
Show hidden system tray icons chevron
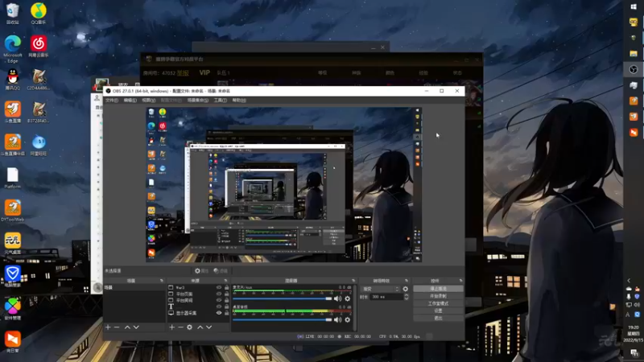629,281
